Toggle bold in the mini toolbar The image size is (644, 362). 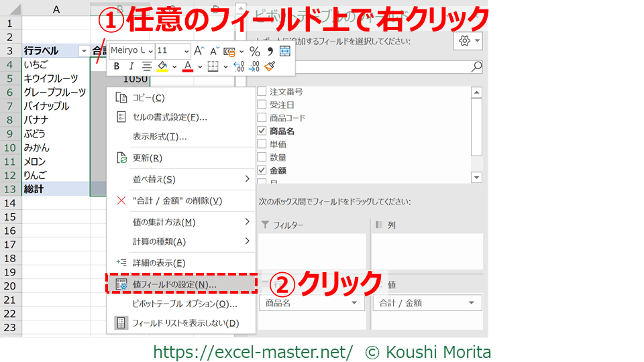pos(116,66)
